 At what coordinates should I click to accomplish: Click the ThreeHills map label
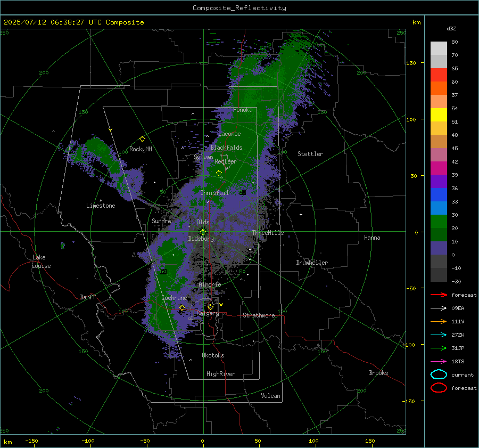(x=268, y=233)
